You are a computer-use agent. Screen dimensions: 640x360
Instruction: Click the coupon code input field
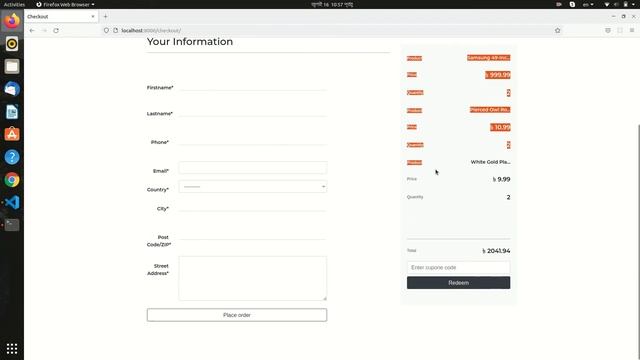[458, 267]
